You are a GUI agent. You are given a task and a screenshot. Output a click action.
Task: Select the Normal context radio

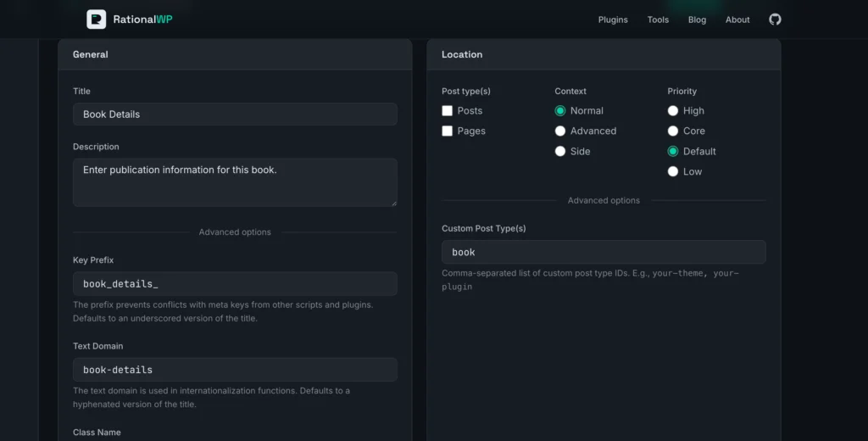click(560, 111)
